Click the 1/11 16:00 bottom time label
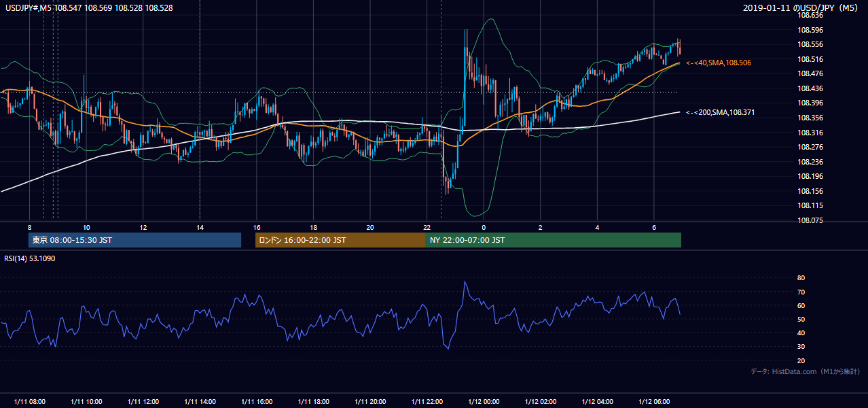The width and height of the screenshot is (868, 408). click(257, 402)
